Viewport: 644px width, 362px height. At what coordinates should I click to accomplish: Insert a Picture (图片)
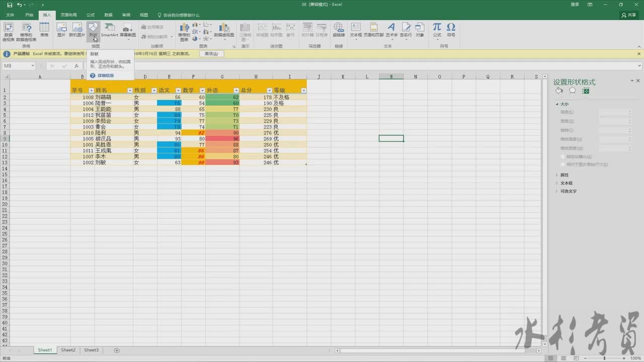(x=61, y=30)
